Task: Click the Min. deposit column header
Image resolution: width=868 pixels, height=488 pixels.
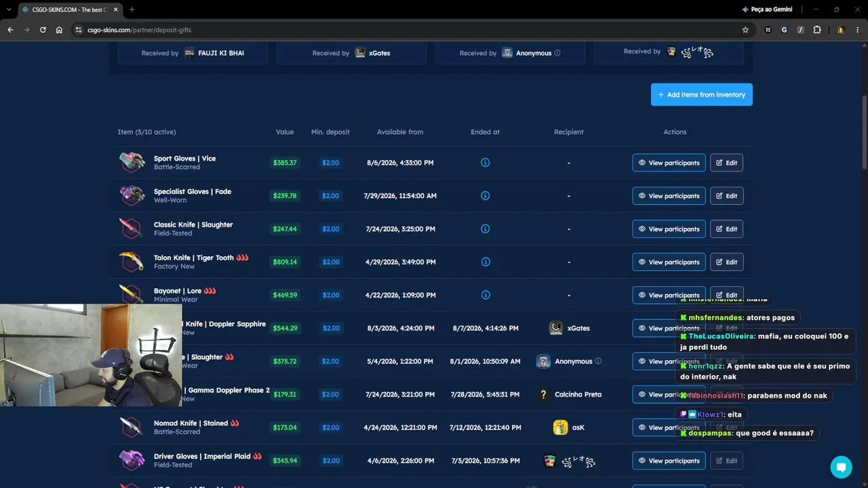Action: tap(330, 132)
